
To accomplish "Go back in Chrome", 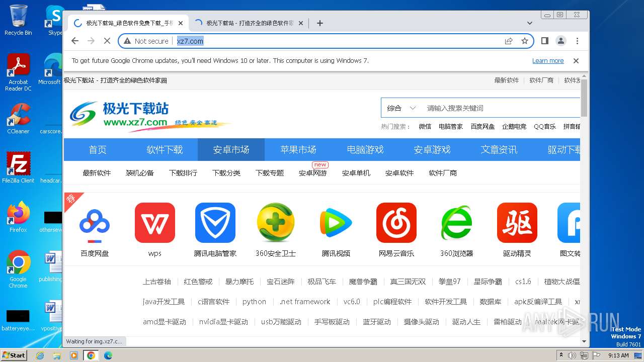I will click(x=75, y=41).
